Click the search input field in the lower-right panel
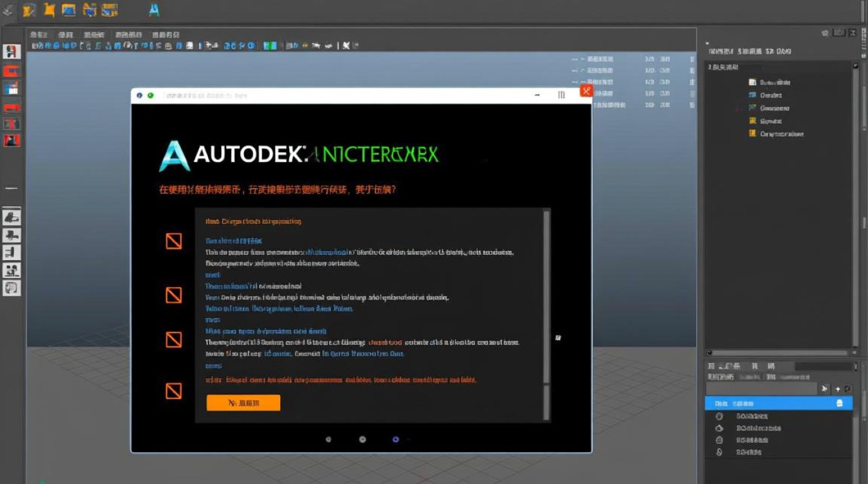This screenshot has height=484, width=868. pos(761,388)
